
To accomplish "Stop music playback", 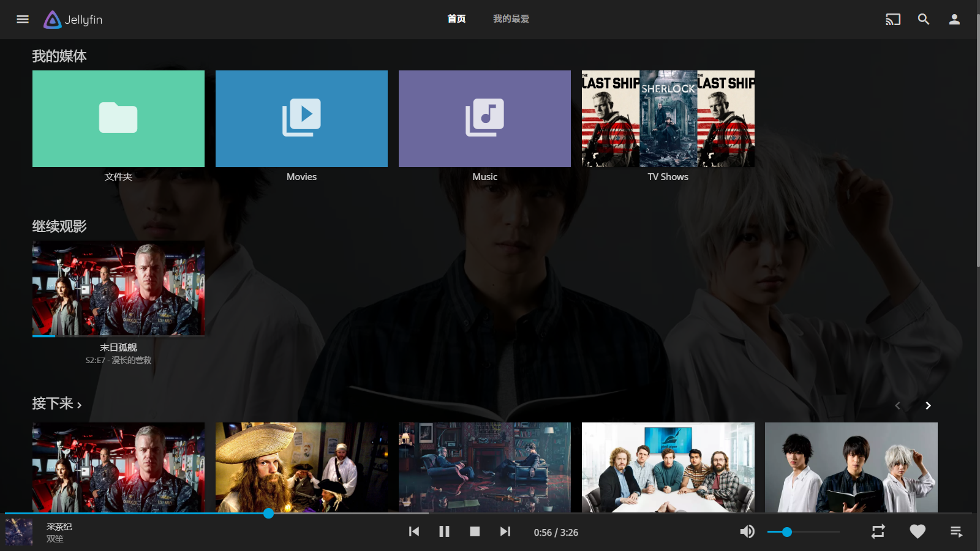I will pyautogui.click(x=475, y=531).
